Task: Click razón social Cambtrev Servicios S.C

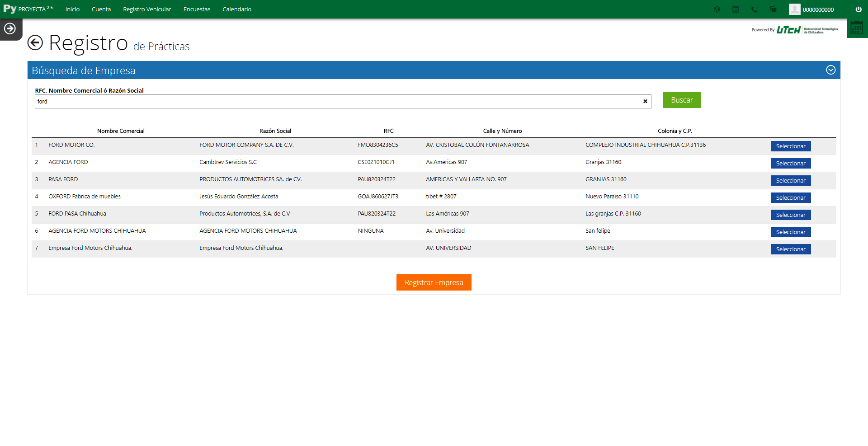Action: pyautogui.click(x=228, y=162)
